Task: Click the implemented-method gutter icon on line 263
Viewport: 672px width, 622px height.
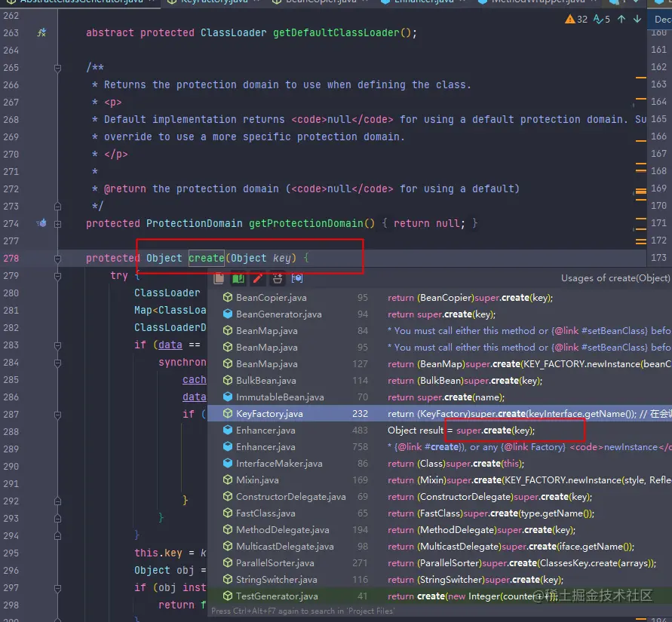Action: 41,32
